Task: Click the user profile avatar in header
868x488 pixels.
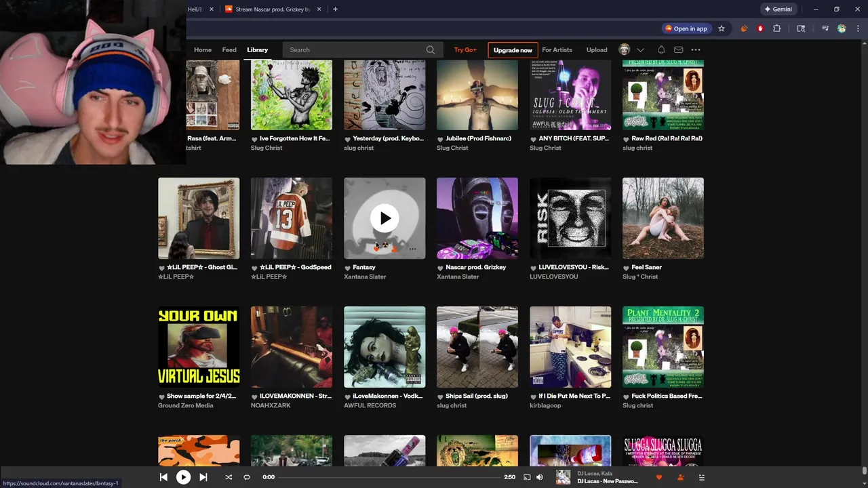Action: [625, 49]
